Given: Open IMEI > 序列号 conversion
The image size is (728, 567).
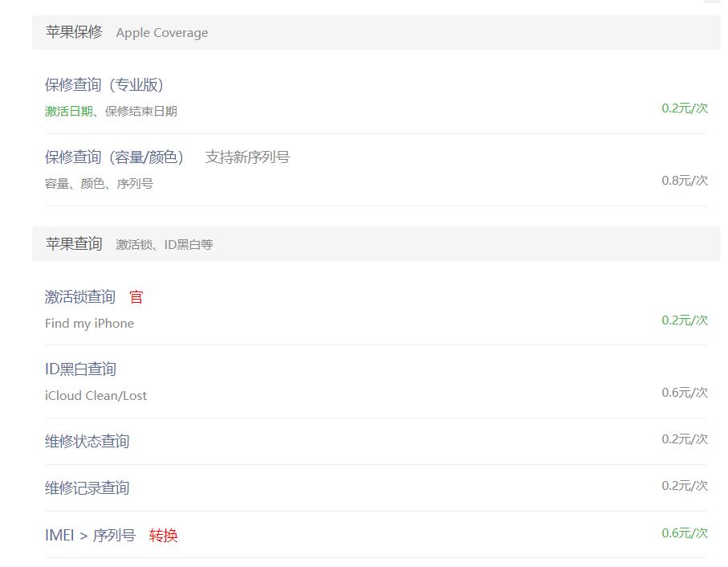Looking at the screenshot, I should (90, 536).
